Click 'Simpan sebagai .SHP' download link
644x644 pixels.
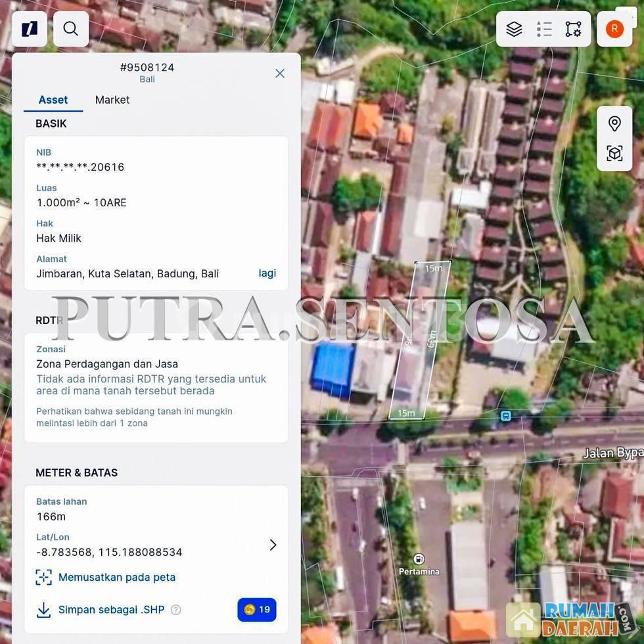(x=110, y=610)
